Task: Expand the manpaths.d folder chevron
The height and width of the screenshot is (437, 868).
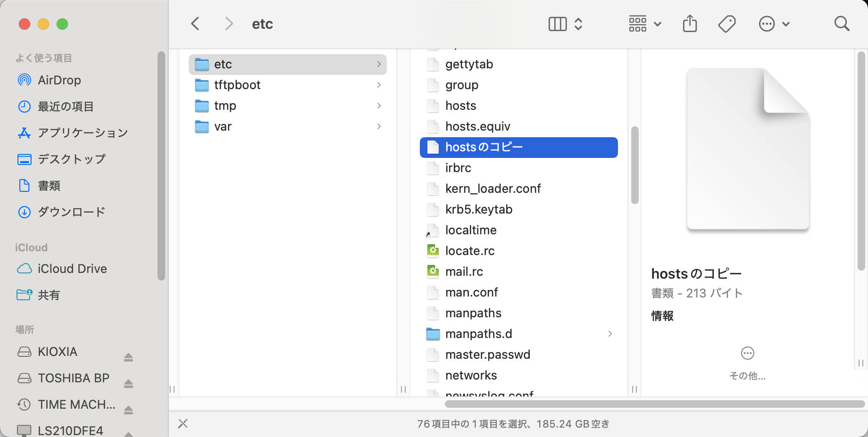Action: pos(610,334)
